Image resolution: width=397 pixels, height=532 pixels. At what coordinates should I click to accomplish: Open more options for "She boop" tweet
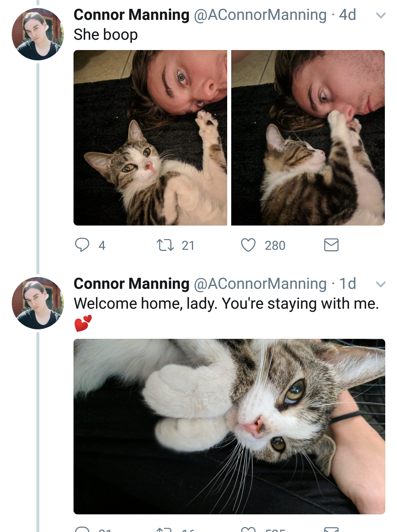pyautogui.click(x=381, y=15)
